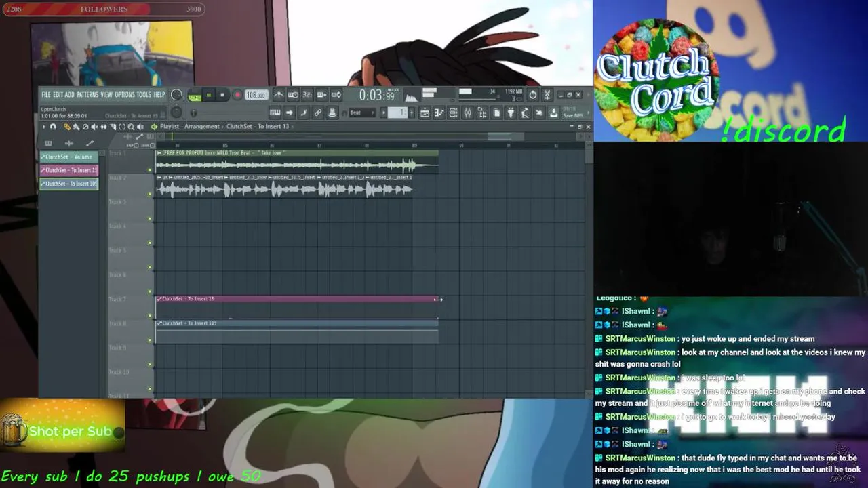Select pink ClutchSet - To Insert 13 in picker
The width and height of the screenshot is (868, 488).
point(69,170)
